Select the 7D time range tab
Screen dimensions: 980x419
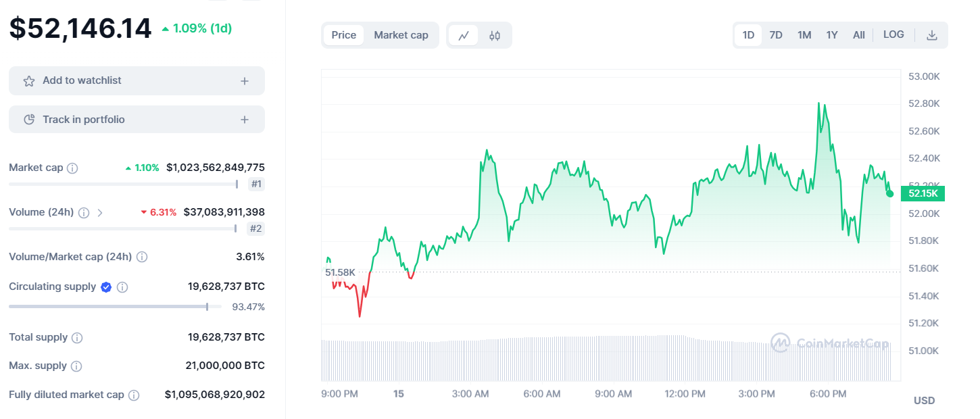click(x=776, y=35)
